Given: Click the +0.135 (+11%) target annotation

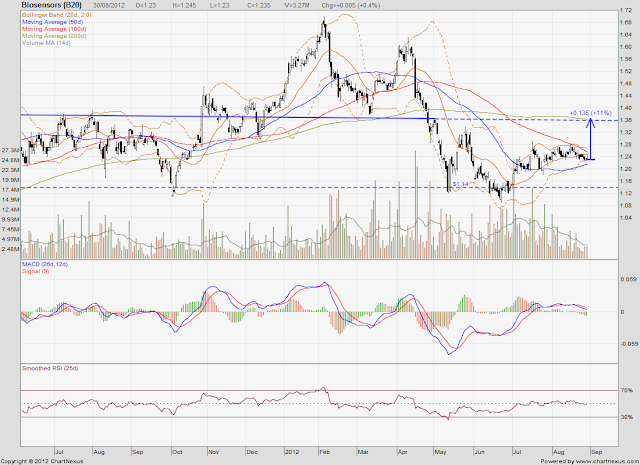Looking at the screenshot, I should pos(591,113).
